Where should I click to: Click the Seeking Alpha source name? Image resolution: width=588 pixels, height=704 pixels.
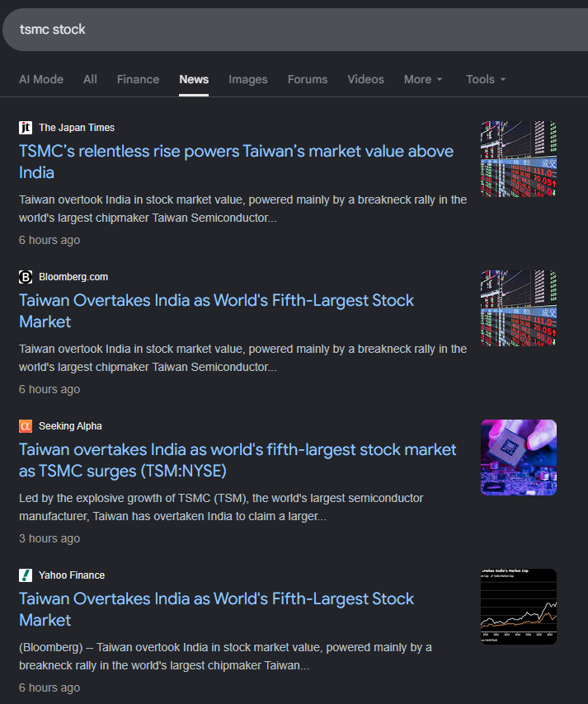pos(70,425)
